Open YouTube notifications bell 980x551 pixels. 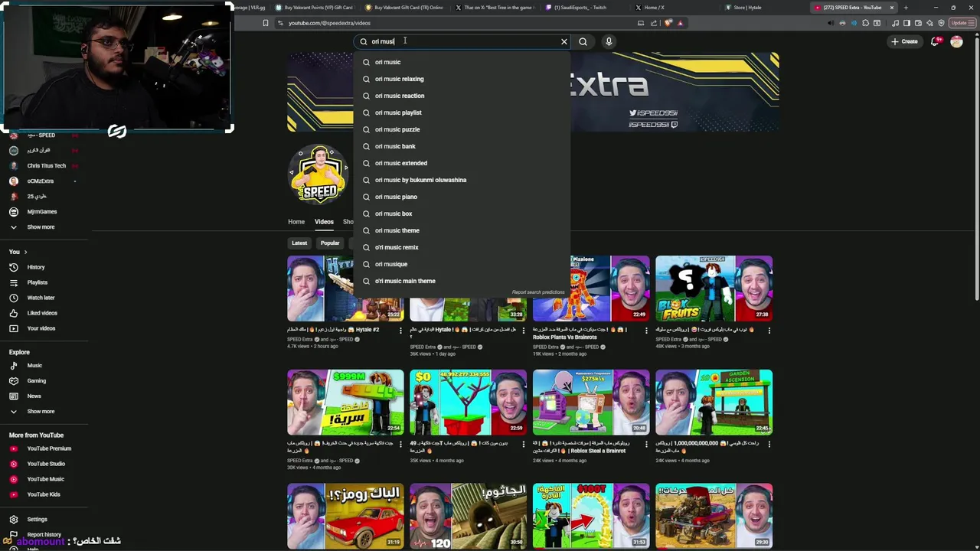[x=935, y=41]
